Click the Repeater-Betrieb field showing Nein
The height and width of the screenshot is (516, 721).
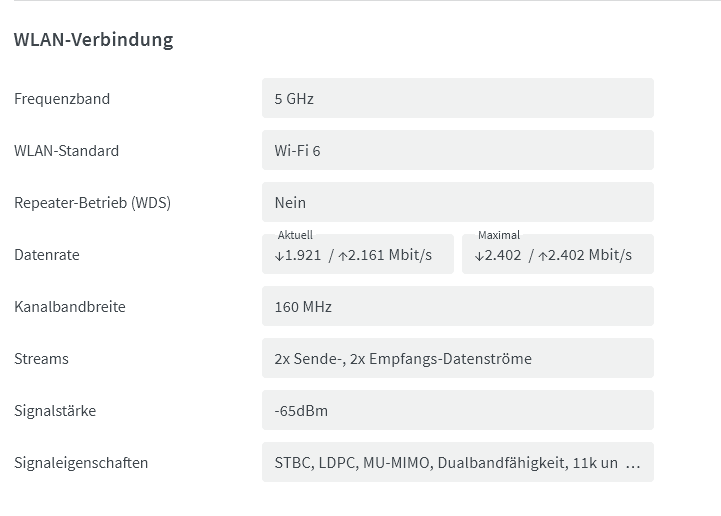[x=458, y=202]
